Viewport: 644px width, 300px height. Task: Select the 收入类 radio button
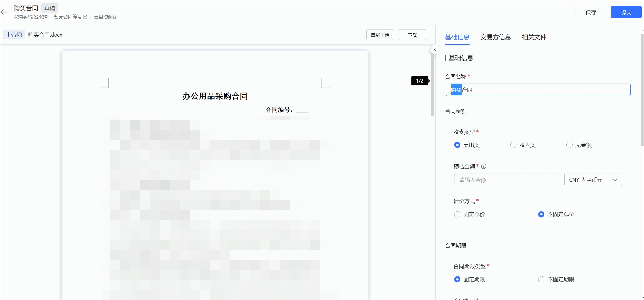[x=513, y=145]
